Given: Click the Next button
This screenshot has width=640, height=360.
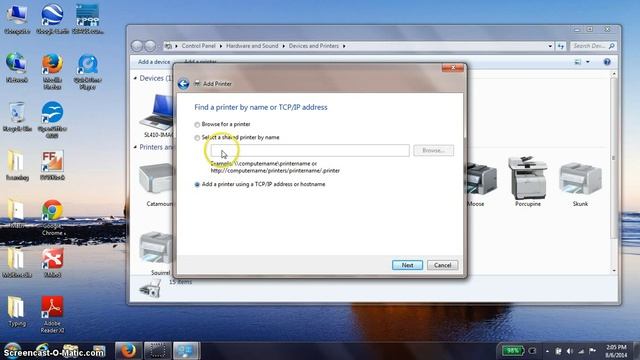Looking at the screenshot, I should coord(407,265).
